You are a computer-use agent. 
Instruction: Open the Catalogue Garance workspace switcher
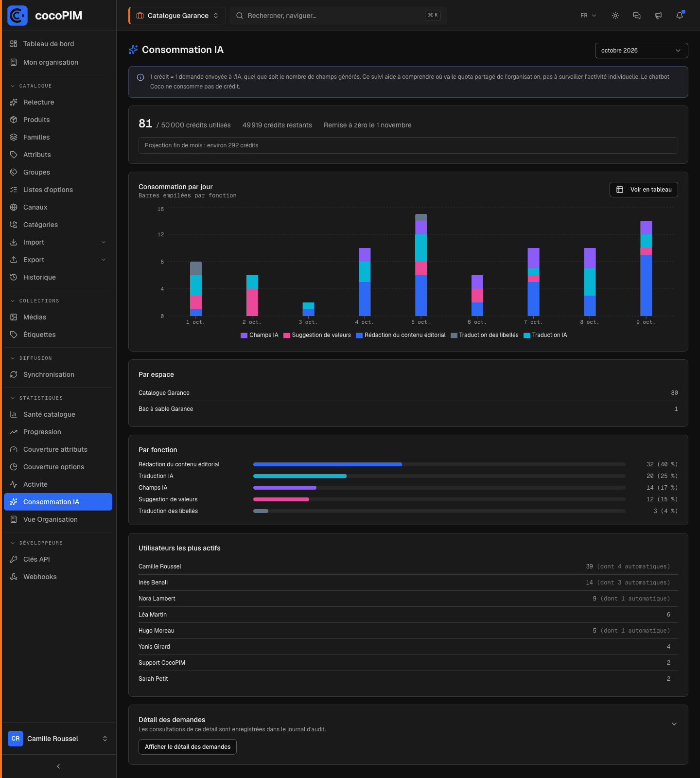[x=177, y=16]
